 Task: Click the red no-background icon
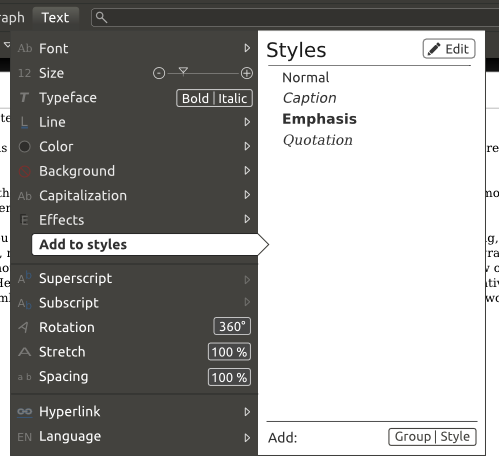click(24, 171)
